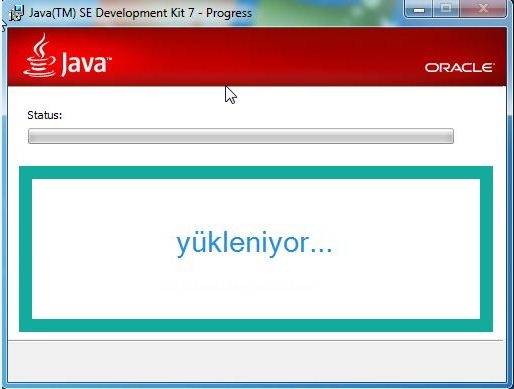Close the Java installer Progress window

coord(483,9)
